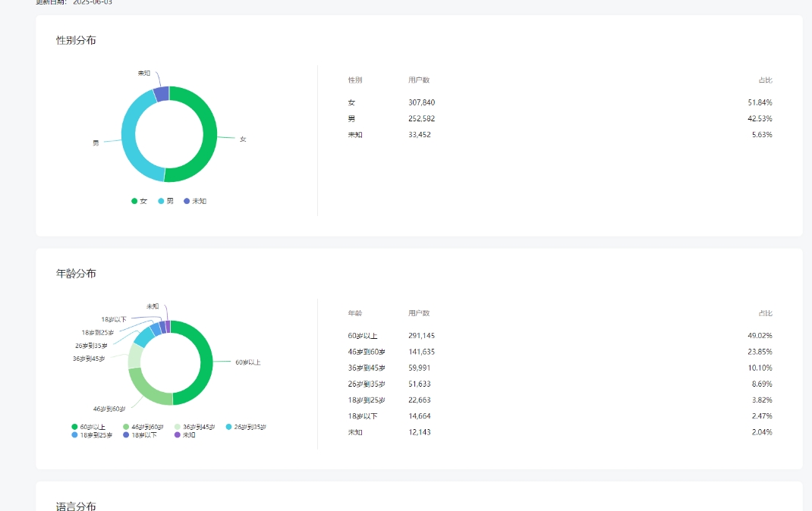Click the 年龄分布 section title
Screen dimensions: 812x511
(76, 273)
